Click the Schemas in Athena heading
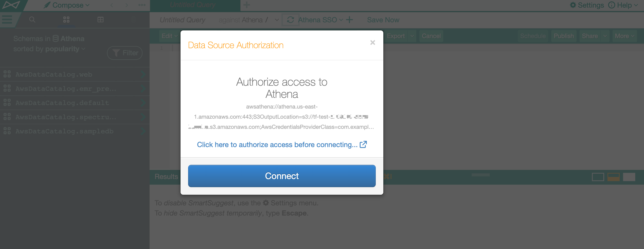The width and height of the screenshot is (644, 249). pos(49,39)
